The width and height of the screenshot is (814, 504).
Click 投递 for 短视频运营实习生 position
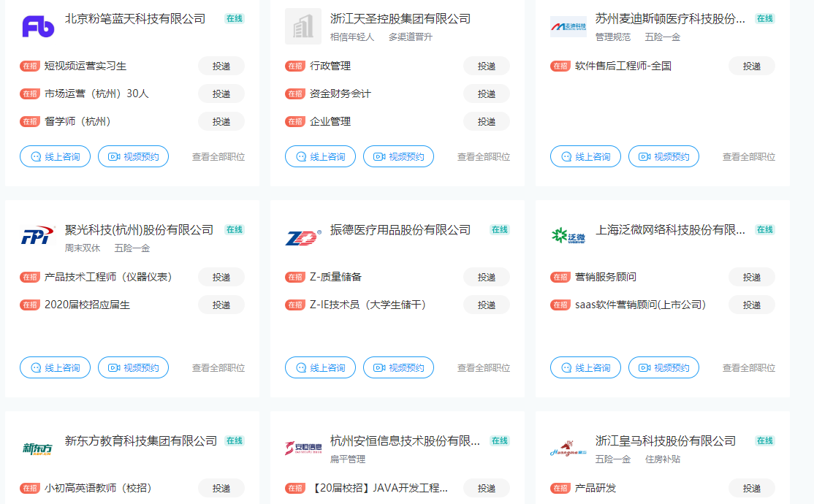(x=221, y=66)
